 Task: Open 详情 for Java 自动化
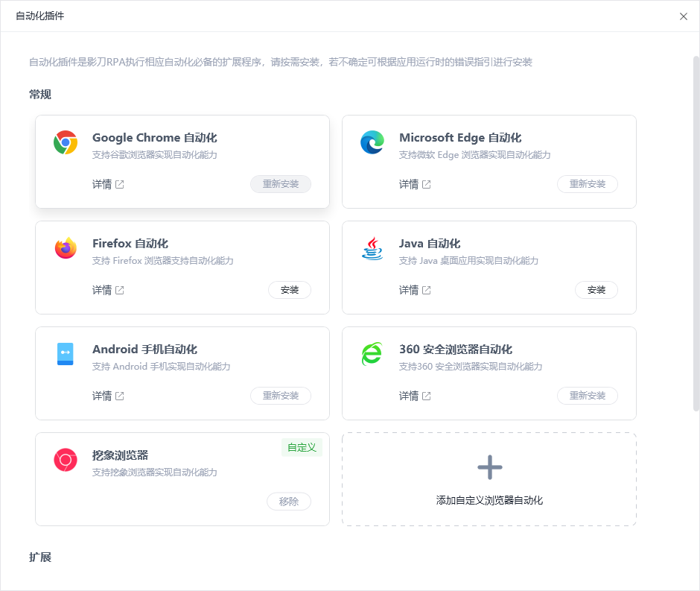[x=409, y=291]
